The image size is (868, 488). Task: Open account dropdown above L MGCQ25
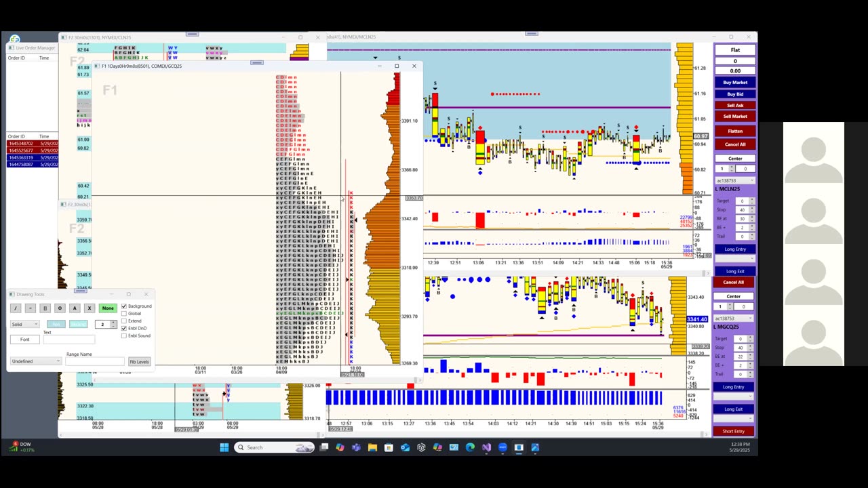(733, 319)
